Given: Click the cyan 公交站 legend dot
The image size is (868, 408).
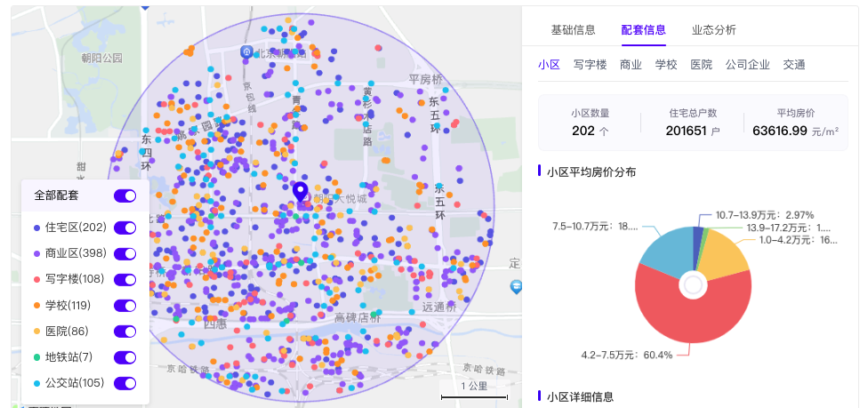Looking at the screenshot, I should (x=36, y=383).
